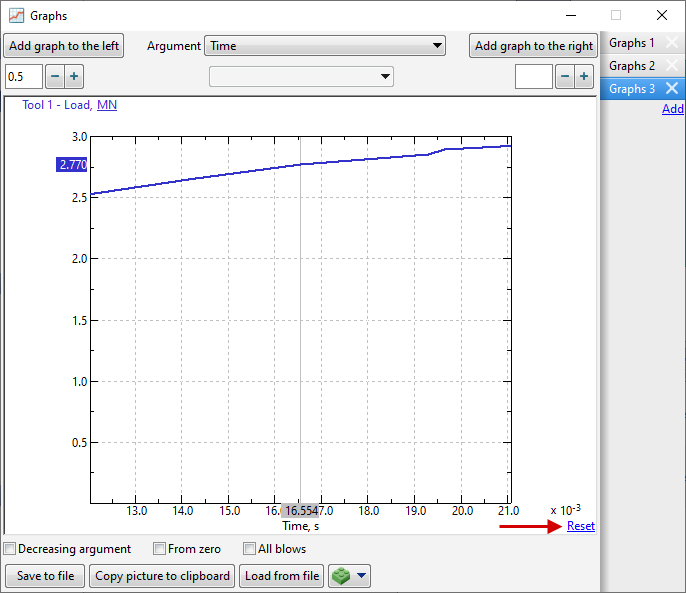Viewport: 686px width, 593px height.
Task: Toggle the All blows checkbox
Action: pos(250,549)
